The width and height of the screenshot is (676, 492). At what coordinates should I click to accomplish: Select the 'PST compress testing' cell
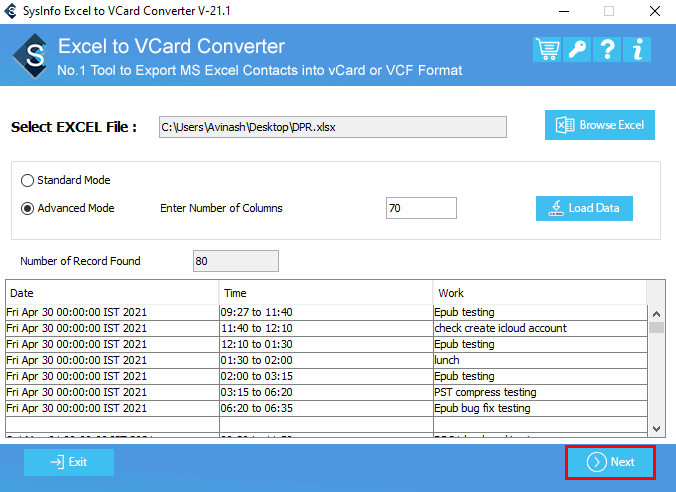(541, 392)
